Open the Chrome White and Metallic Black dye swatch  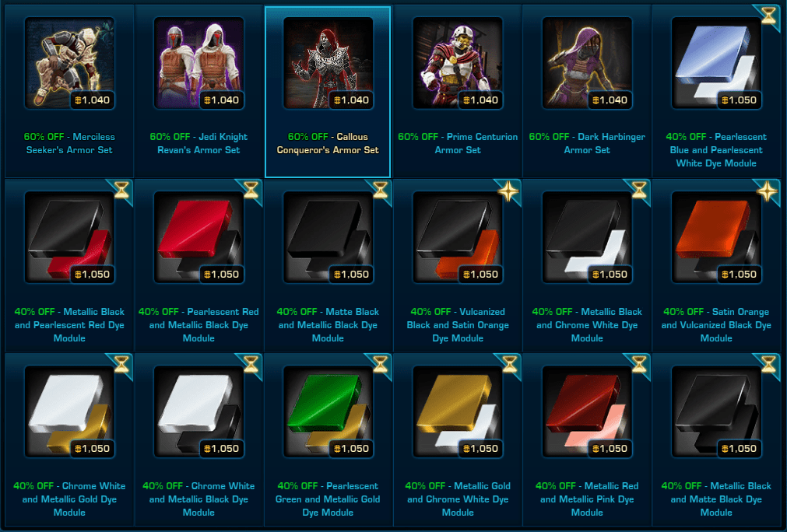(199, 411)
